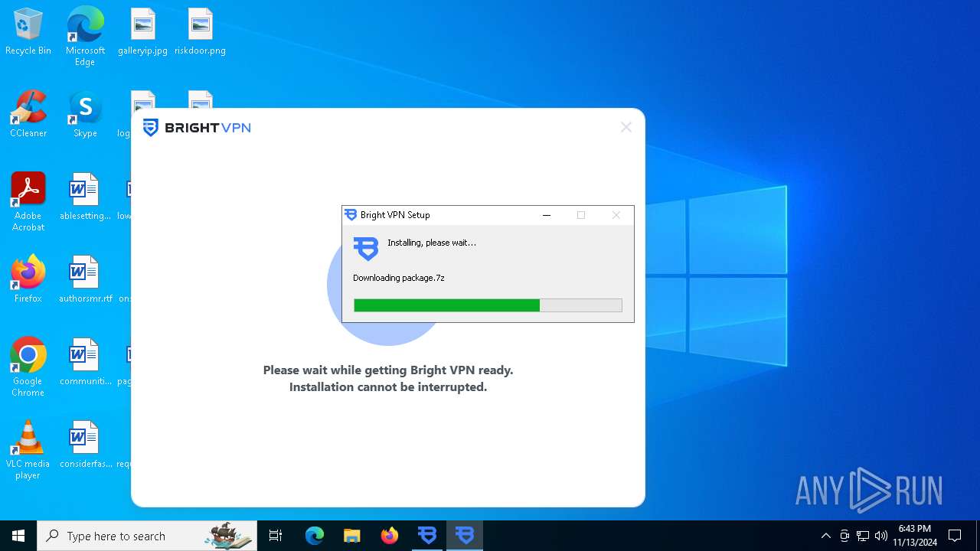Select the authorsmr.rtf document icon
Screen dimensions: 980x551
(x=85, y=280)
